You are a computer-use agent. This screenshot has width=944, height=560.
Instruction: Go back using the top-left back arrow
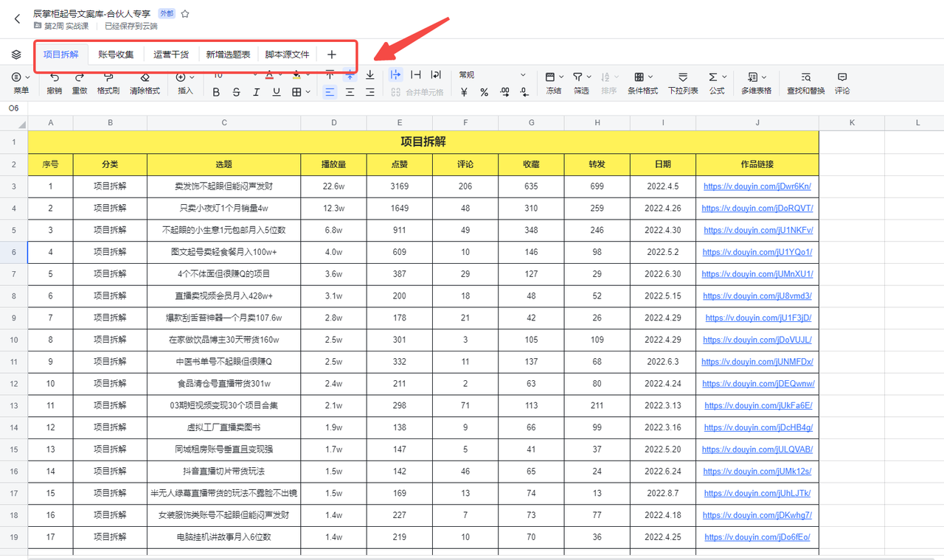click(x=17, y=19)
